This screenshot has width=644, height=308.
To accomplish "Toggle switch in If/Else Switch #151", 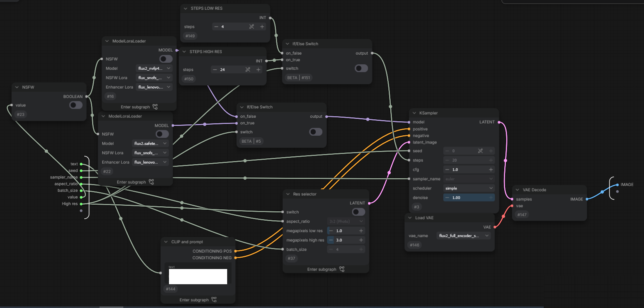I will point(361,68).
